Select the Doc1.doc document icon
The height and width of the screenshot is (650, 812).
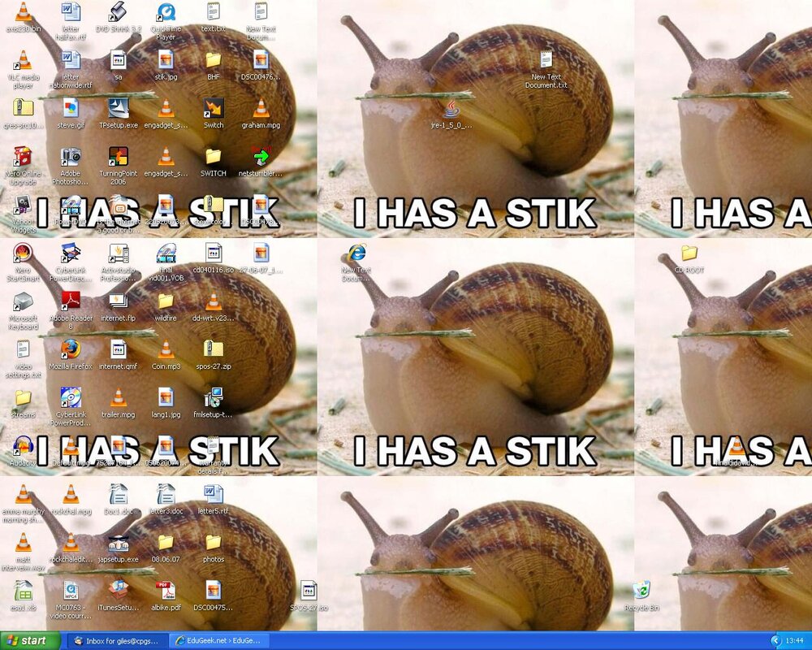coord(118,494)
